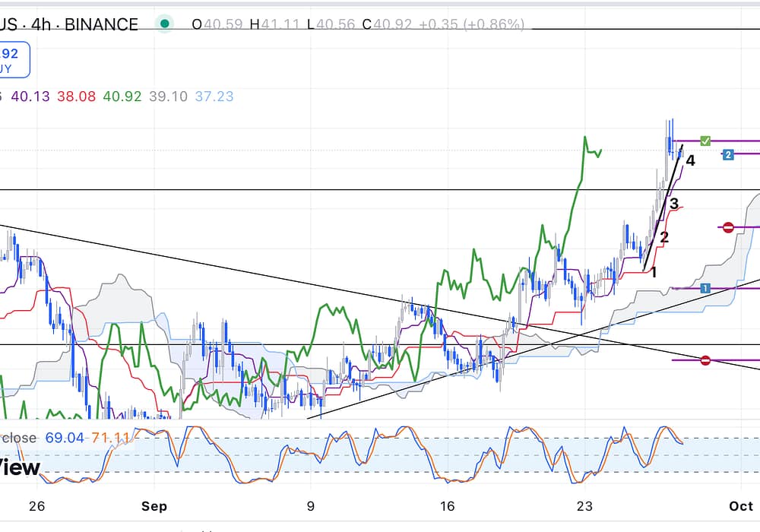The image size is (760, 532).
Task: Click the green checkmark target marker
Action: pos(705,141)
